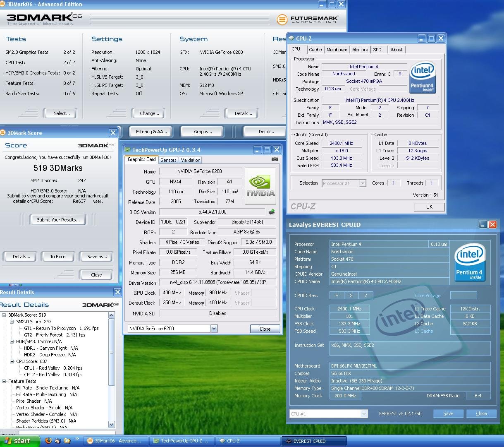
Task: Collapse the HDR/SM3.0 Score node
Action: [x=12, y=341]
